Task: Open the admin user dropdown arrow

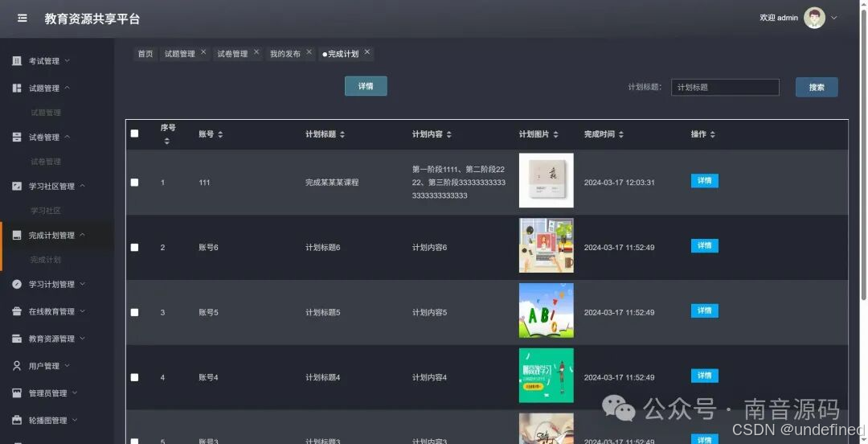Action: click(833, 18)
